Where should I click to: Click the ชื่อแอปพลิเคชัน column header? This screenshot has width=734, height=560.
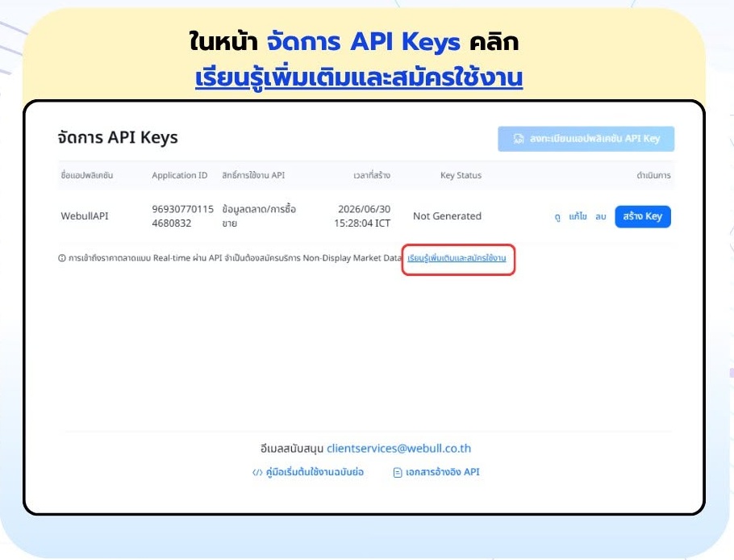coord(86,175)
